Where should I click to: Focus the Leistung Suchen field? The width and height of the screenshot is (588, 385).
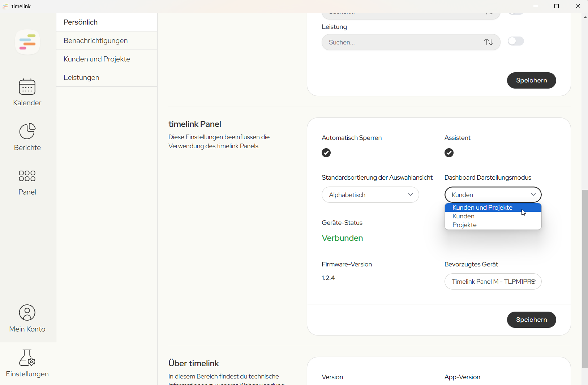(411, 42)
